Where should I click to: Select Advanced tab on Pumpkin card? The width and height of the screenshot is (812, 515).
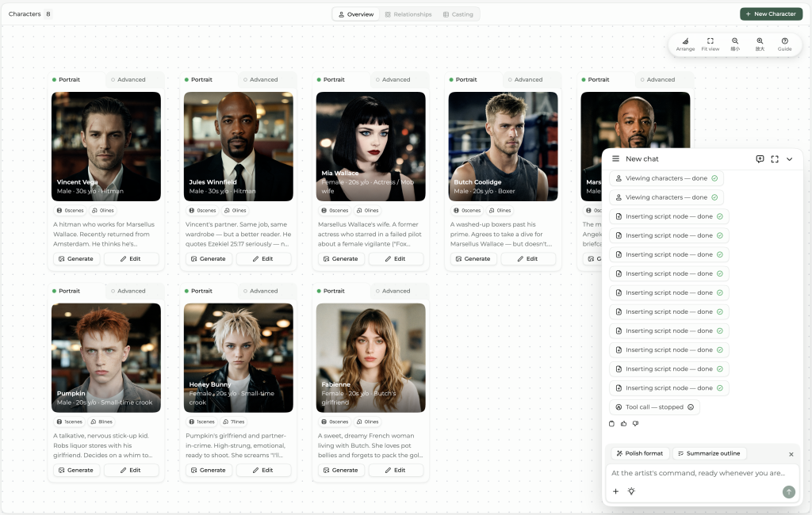point(135,291)
